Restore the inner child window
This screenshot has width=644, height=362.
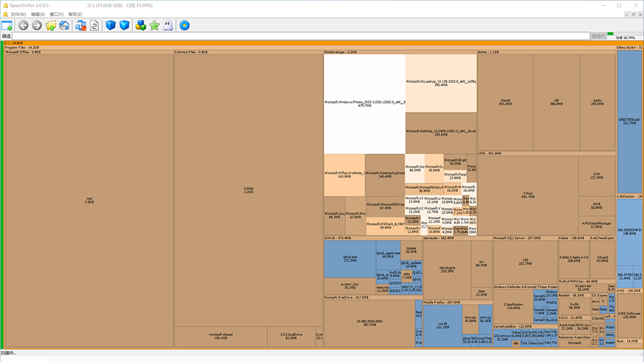point(634,14)
